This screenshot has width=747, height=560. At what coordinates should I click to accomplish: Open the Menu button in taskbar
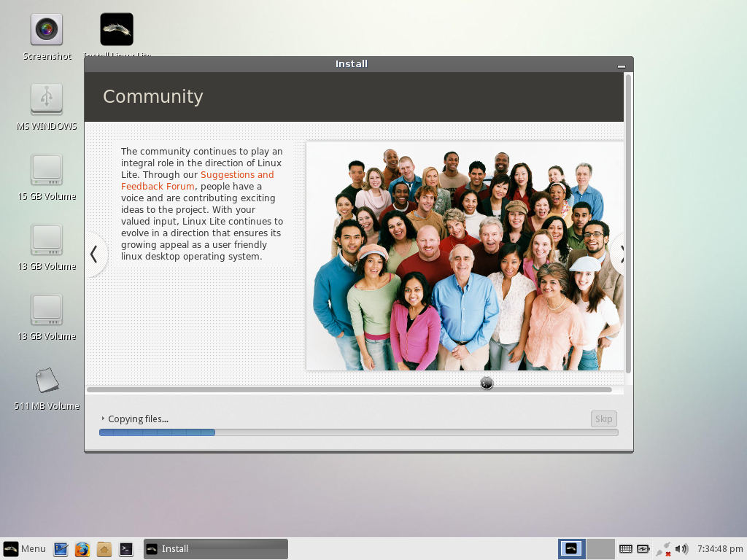point(25,548)
